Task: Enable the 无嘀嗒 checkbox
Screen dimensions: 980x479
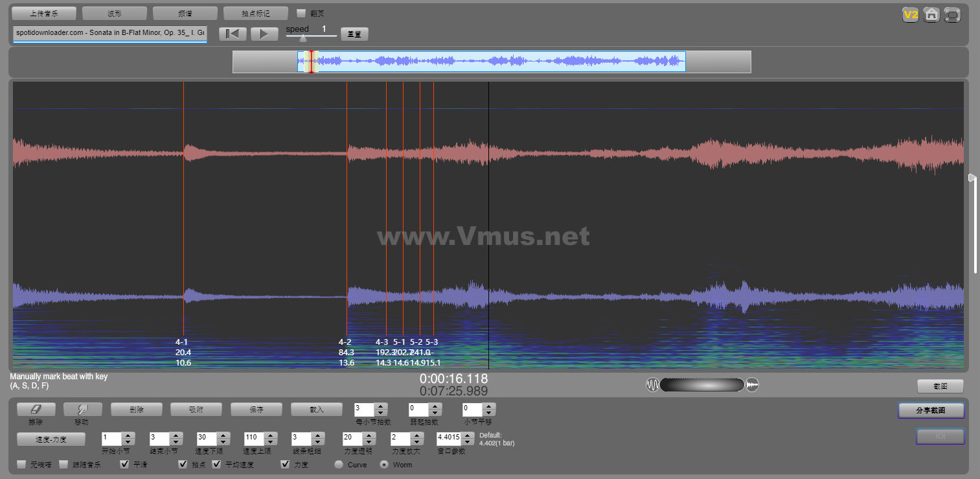Action: [x=21, y=465]
